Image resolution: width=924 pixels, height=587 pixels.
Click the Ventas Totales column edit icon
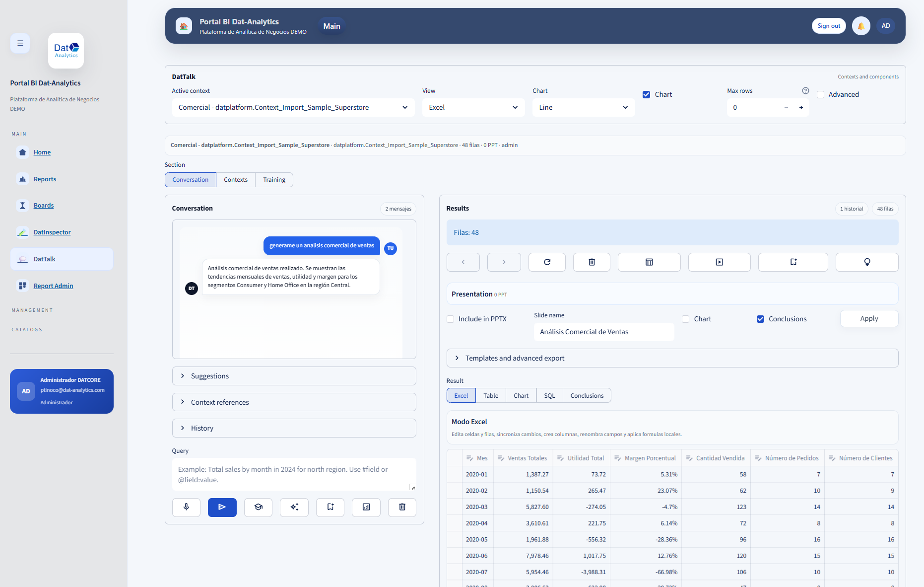point(501,458)
